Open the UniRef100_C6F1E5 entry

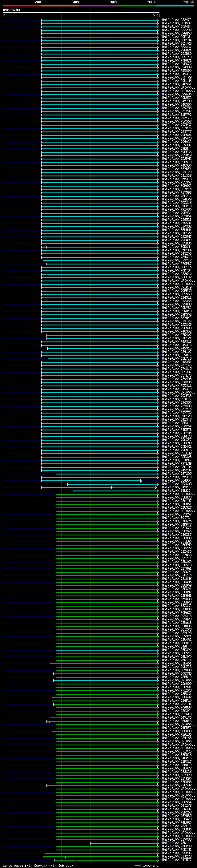click(x=176, y=267)
